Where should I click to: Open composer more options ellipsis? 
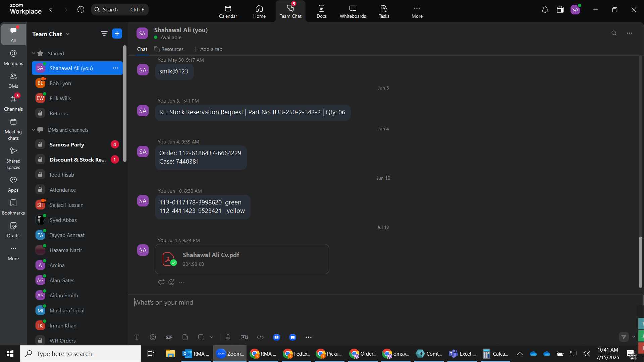[x=309, y=337]
